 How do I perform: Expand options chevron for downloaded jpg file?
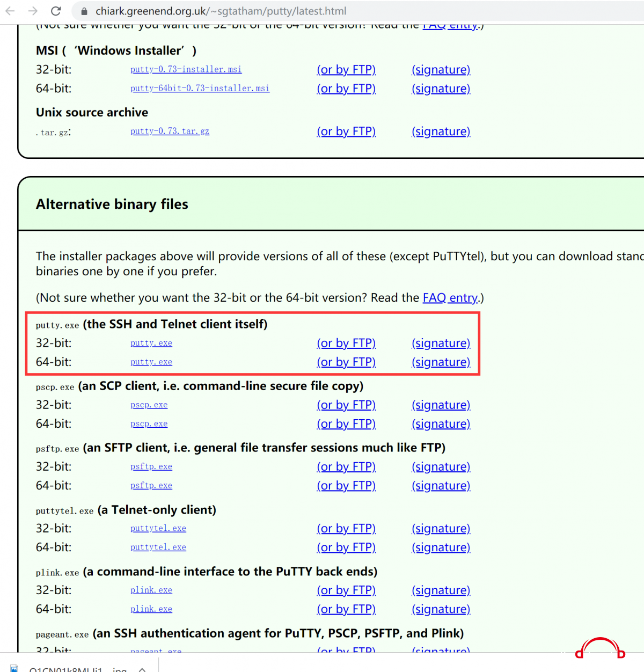click(142, 669)
